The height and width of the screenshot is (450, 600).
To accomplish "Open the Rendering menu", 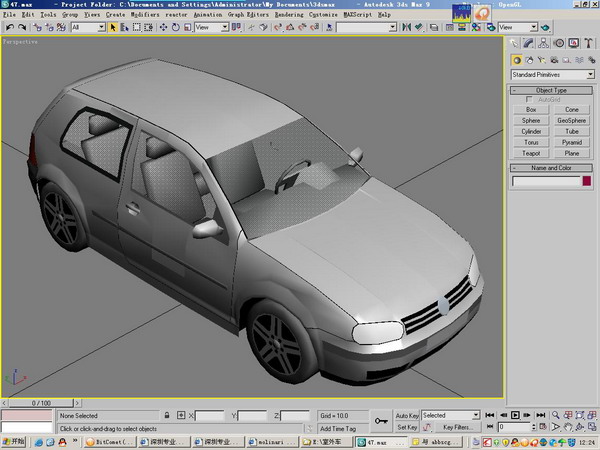I will (290, 16).
